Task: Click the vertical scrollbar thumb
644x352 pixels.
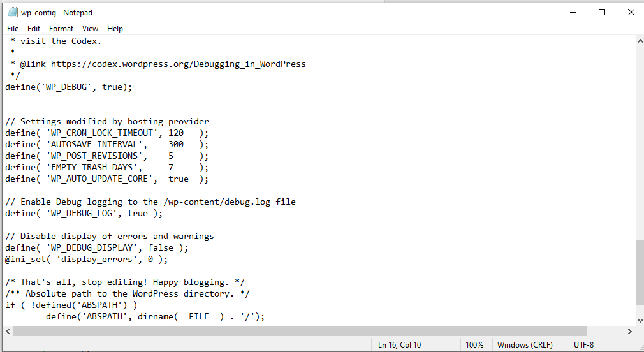Action: 640,273
